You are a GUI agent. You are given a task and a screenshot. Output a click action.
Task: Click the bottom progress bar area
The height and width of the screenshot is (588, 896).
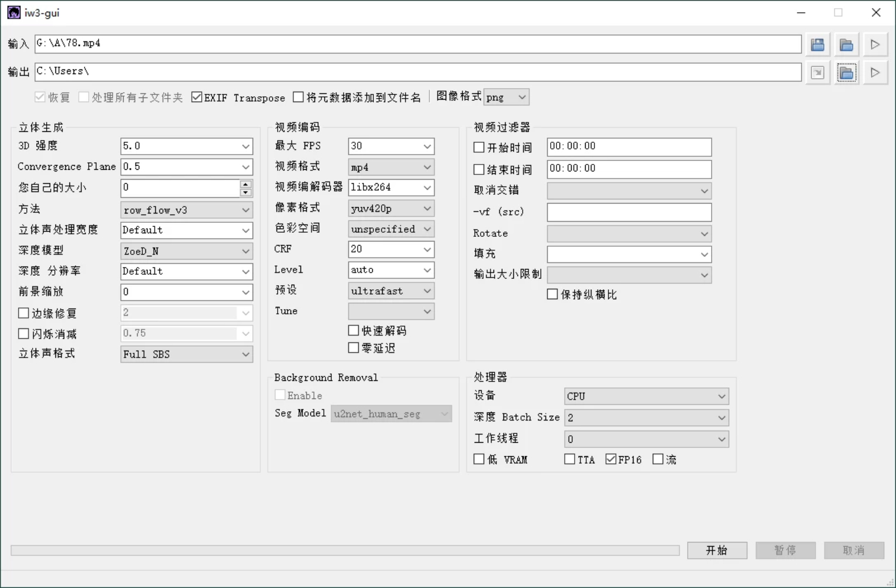[x=345, y=549]
